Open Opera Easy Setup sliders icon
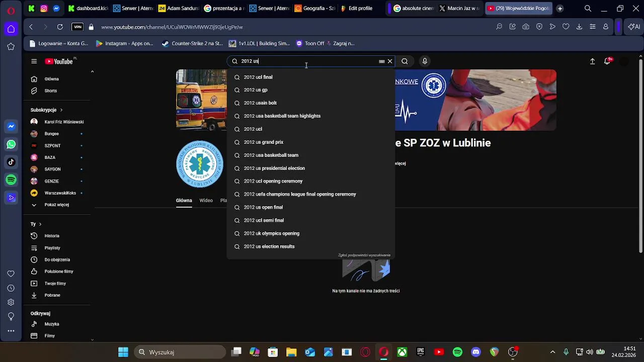 pos(593,27)
